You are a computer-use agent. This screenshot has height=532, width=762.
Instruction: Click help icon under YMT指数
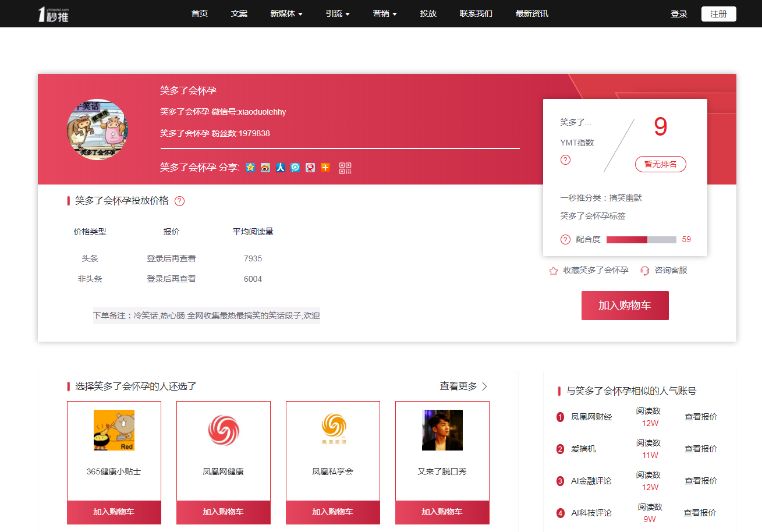565,160
